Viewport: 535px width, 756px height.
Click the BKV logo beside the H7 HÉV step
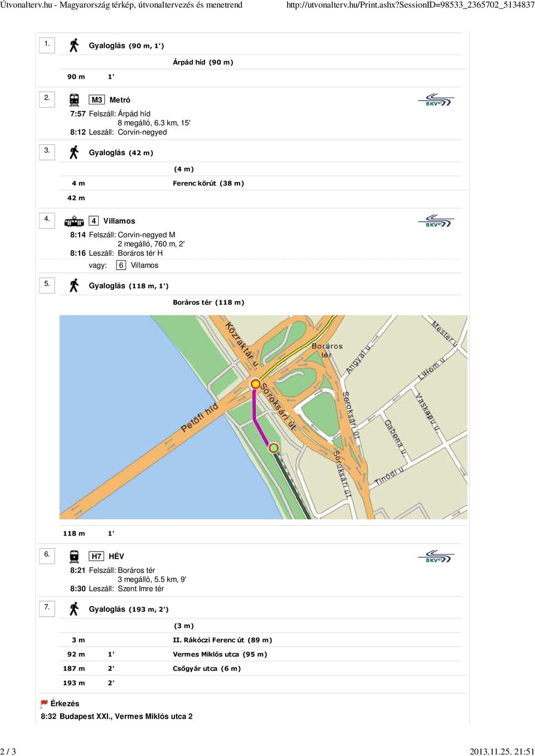pos(436,557)
